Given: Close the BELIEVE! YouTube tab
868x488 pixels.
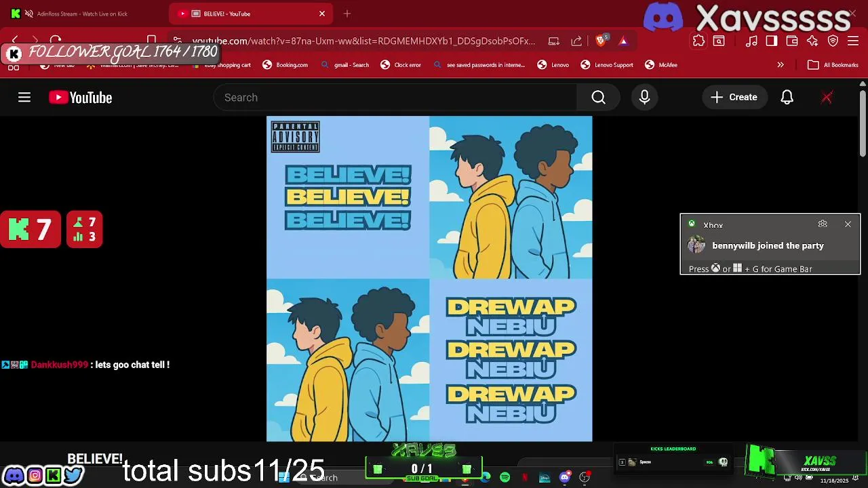Looking at the screenshot, I should [x=322, y=14].
